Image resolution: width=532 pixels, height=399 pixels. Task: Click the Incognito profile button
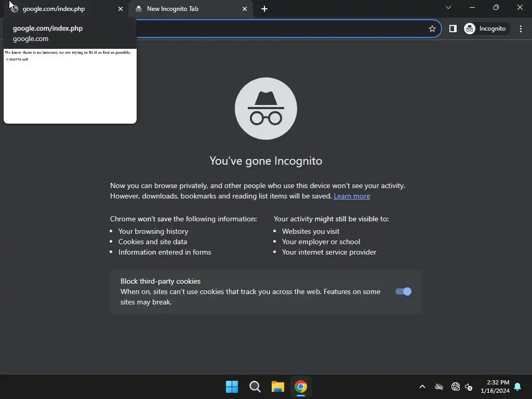pos(485,29)
